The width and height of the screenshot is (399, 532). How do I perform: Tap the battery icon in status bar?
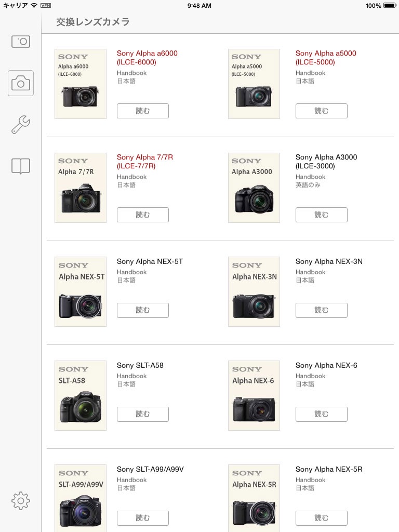[x=390, y=6]
